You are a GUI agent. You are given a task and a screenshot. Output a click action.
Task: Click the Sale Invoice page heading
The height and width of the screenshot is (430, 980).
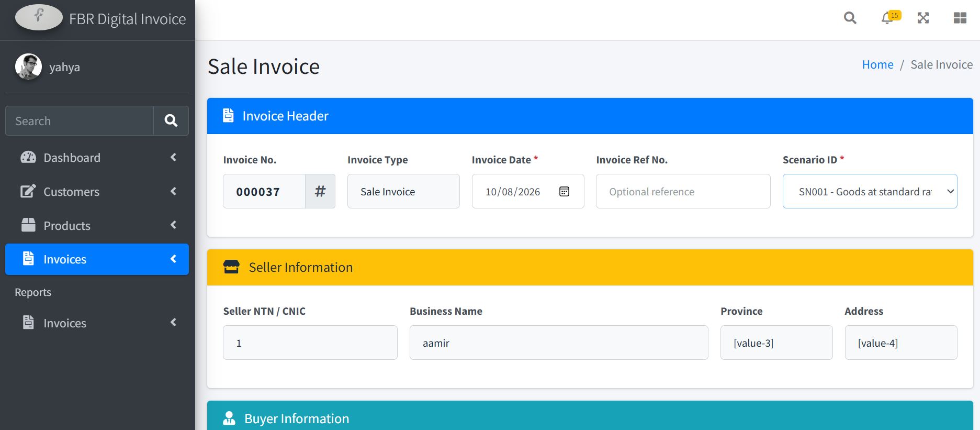tap(264, 67)
